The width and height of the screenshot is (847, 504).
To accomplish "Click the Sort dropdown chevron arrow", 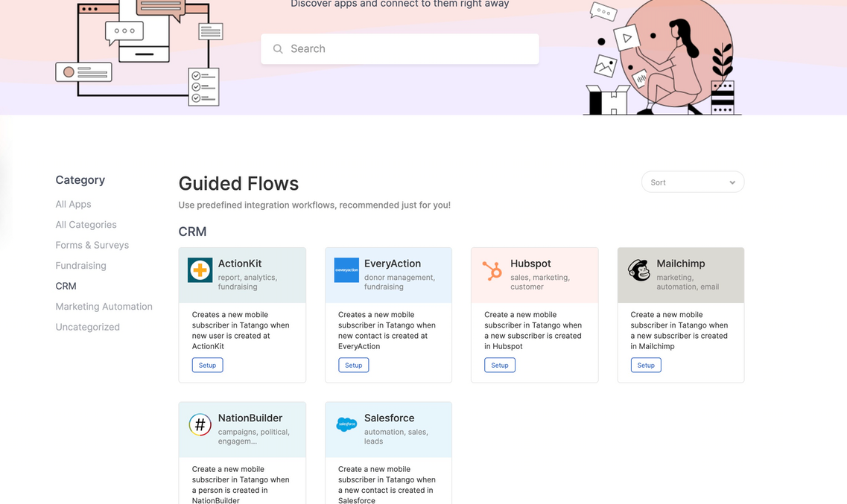I will pos(732,182).
